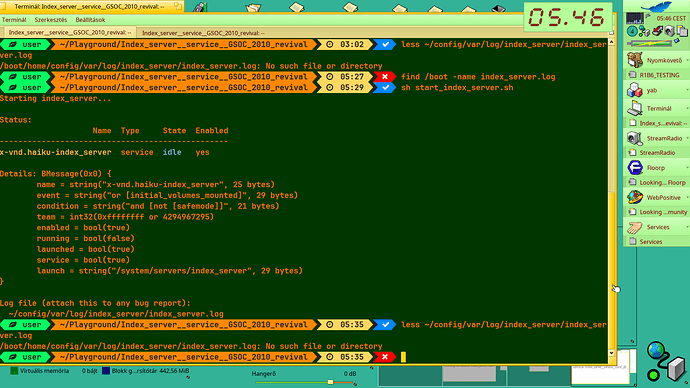This screenshot has width=690, height=388.
Task: Expand the Nyomkövető entry arrow
Action: (x=687, y=60)
